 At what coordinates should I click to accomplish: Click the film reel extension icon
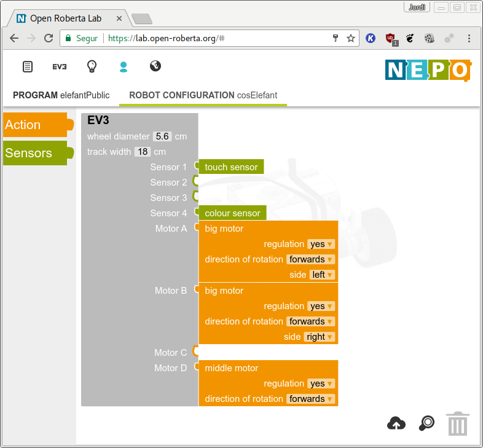[x=429, y=38]
